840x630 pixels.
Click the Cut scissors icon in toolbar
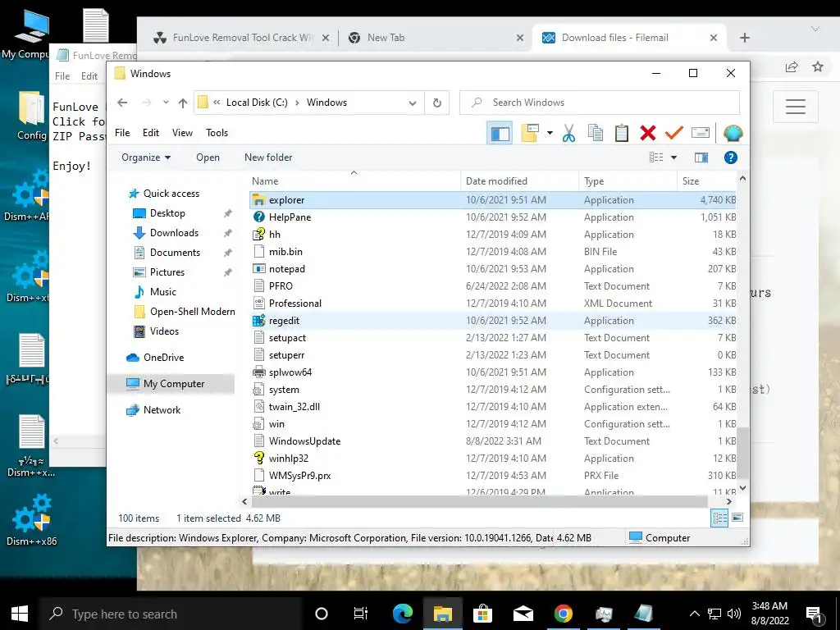pos(569,133)
